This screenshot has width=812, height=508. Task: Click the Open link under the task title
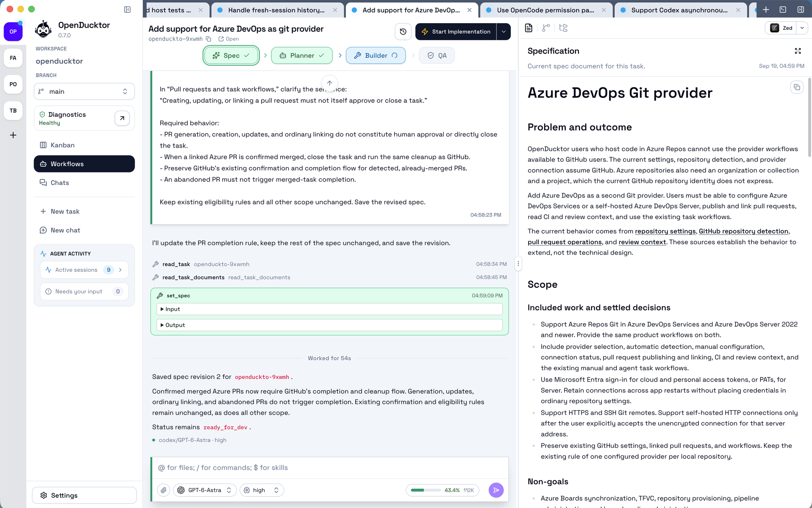coord(229,39)
